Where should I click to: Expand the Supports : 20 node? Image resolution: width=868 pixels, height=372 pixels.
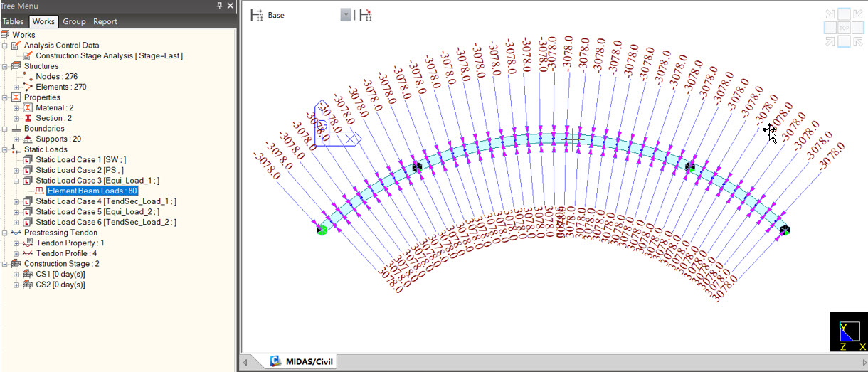[x=16, y=139]
